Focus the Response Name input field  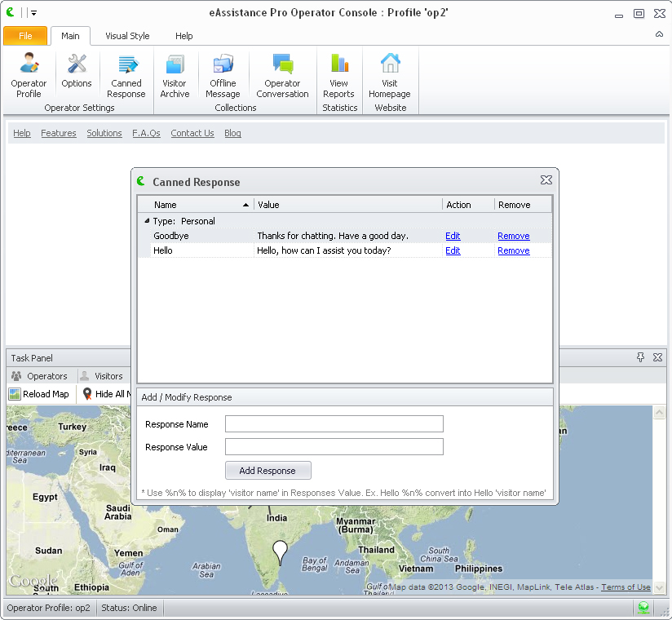tap(334, 423)
